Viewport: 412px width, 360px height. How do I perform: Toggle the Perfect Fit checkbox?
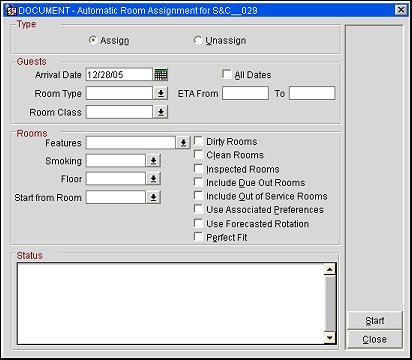[x=198, y=237]
